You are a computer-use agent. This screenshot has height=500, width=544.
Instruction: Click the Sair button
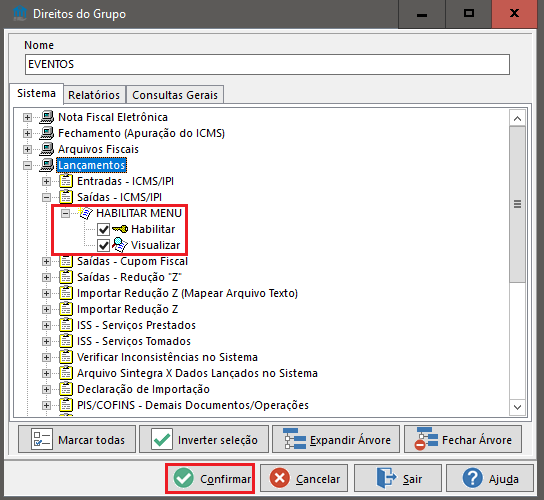[x=398, y=478]
